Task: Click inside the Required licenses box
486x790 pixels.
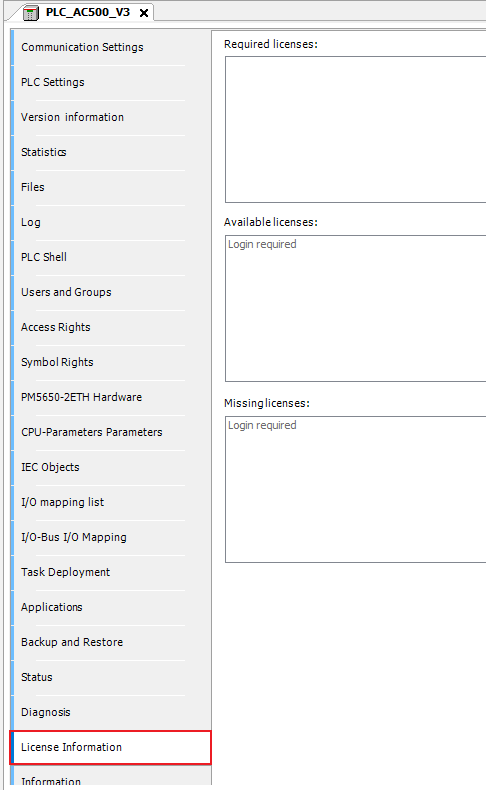Action: point(356,129)
